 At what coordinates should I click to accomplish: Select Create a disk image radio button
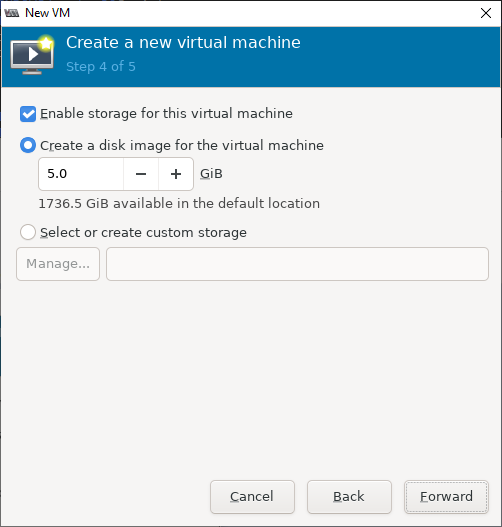click(x=28, y=146)
